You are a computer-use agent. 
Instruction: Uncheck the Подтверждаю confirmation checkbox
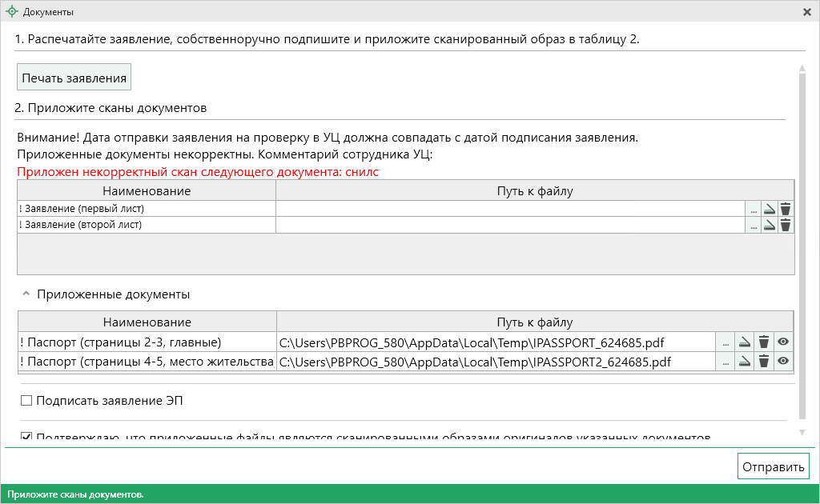(x=26, y=438)
